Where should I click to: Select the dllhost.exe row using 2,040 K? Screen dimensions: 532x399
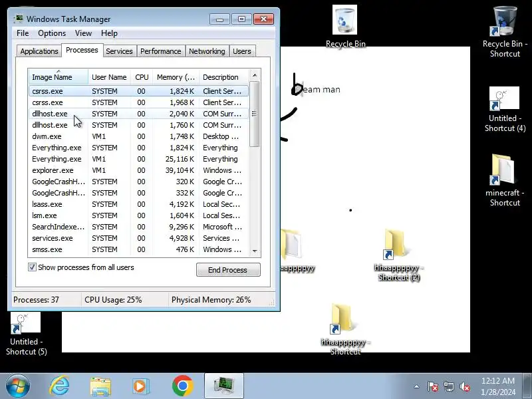tap(139, 114)
